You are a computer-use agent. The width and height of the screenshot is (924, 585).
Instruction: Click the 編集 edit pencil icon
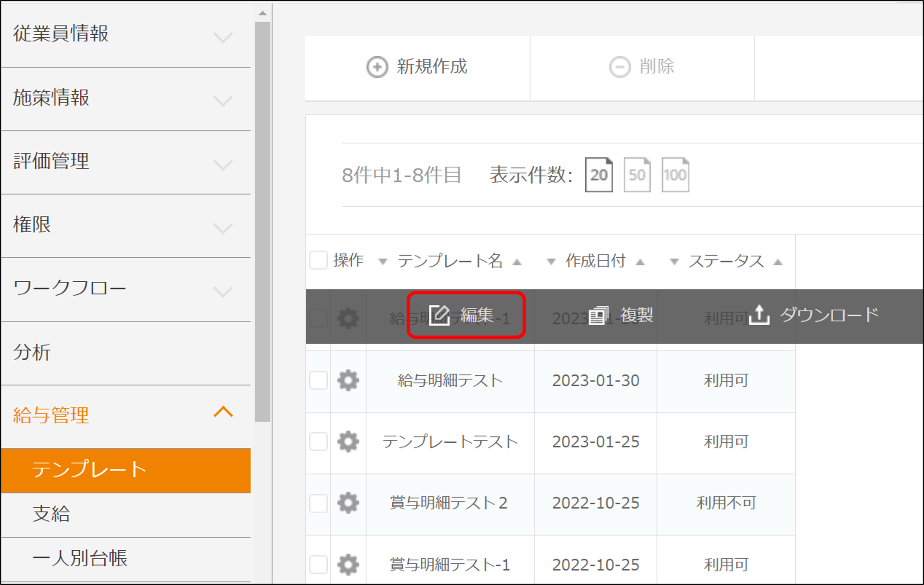click(440, 315)
